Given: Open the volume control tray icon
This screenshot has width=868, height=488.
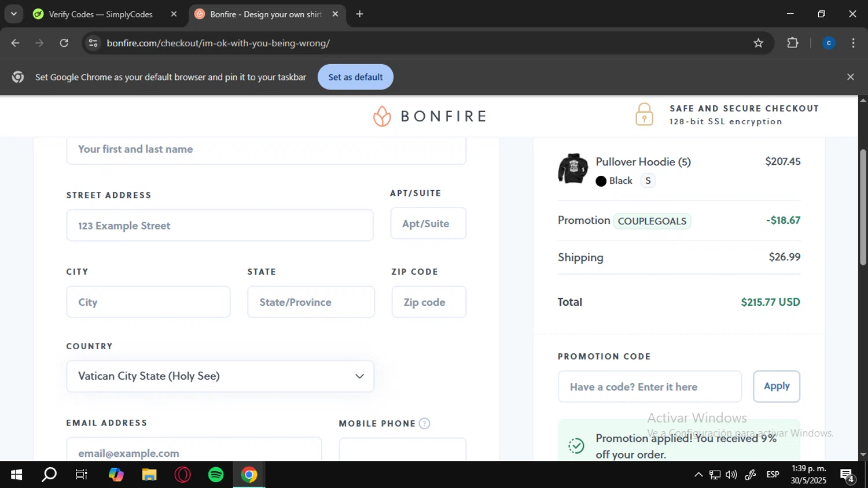Looking at the screenshot, I should point(731,475).
